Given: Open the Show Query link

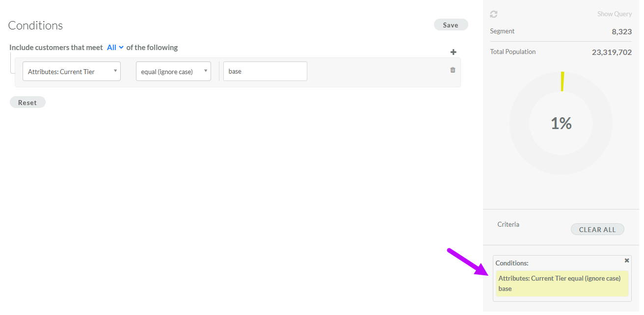Looking at the screenshot, I should 614,14.
